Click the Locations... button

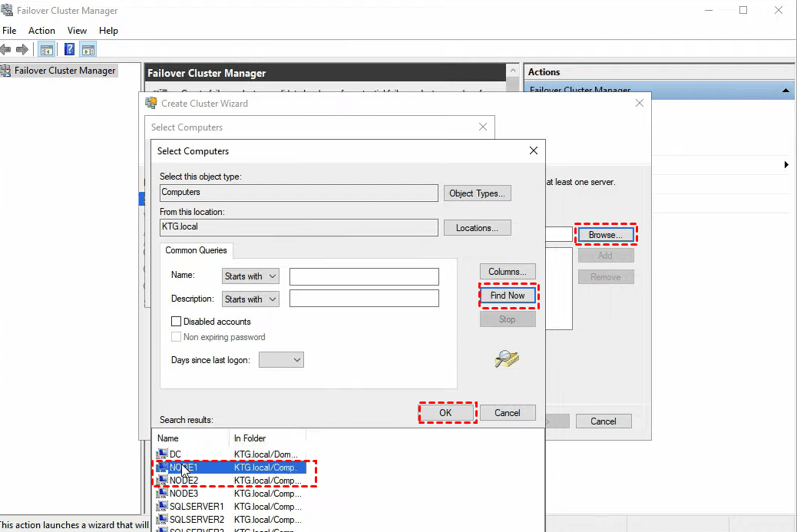(x=477, y=228)
